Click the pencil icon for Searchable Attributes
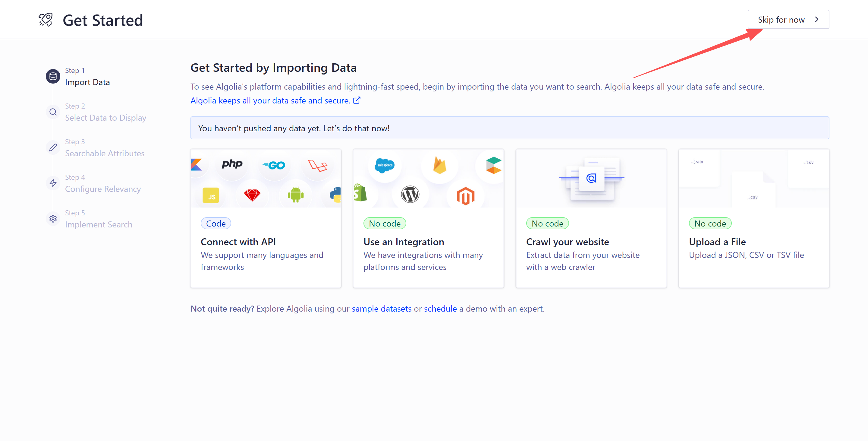 click(x=53, y=148)
